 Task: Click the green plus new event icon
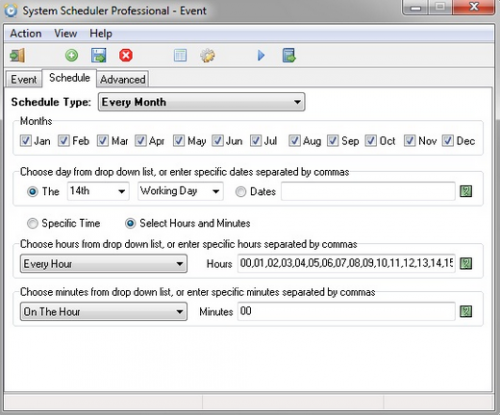[x=71, y=55]
